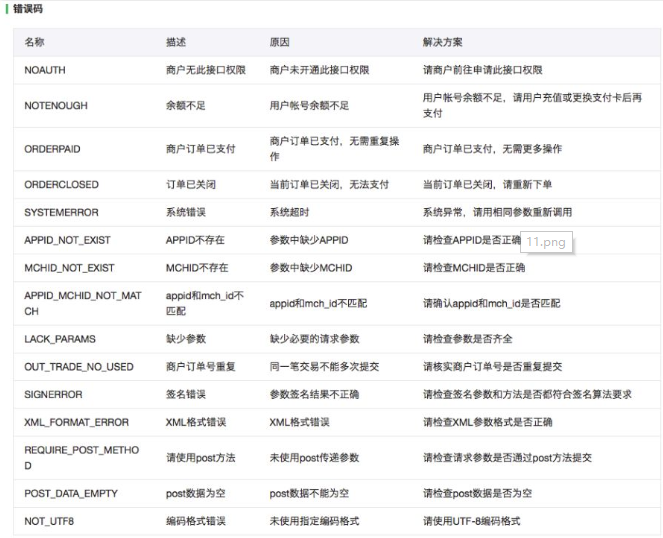
Task: Click the POST_DATA_EMPTY error code cell
Action: pyautogui.click(x=71, y=494)
